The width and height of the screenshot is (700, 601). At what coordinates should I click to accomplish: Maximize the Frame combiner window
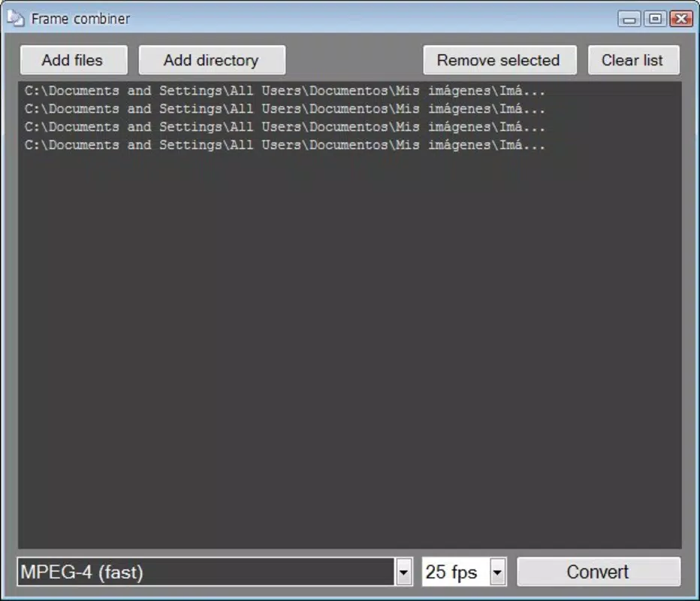[x=655, y=19]
